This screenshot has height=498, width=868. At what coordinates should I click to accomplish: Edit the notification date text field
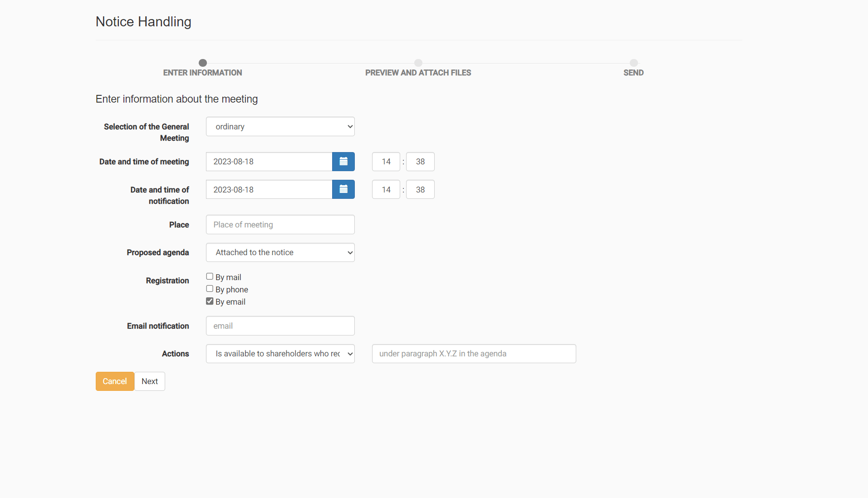click(269, 189)
